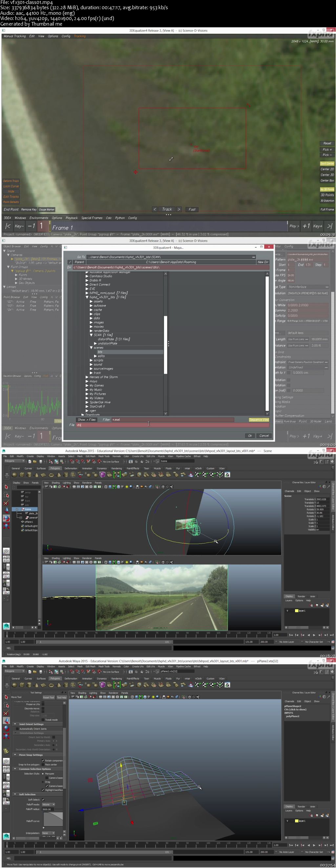336x868 pixels.
Task: Activate the Rotate tool sphere icon in wireframe Maya toolbox
Action: 6,728
